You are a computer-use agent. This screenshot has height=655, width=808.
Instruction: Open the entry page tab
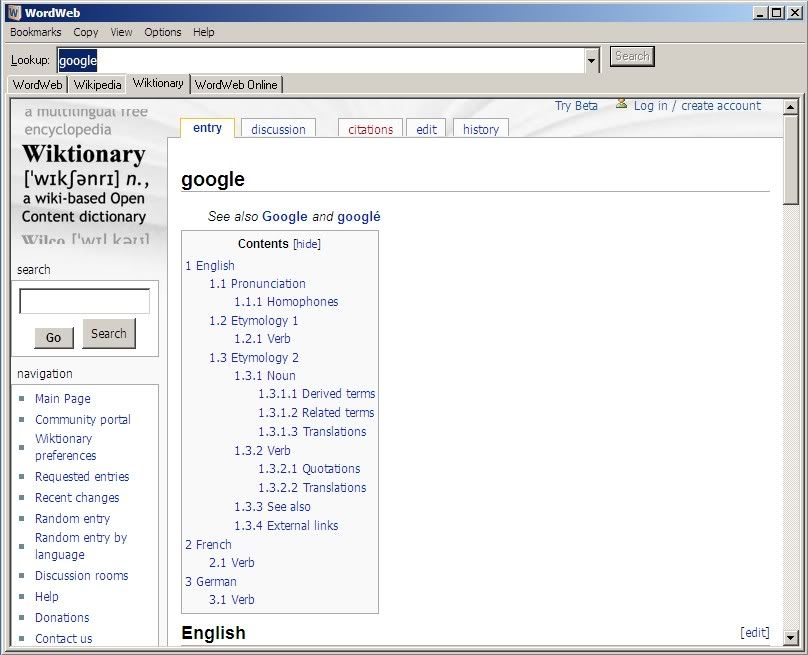[x=207, y=128]
